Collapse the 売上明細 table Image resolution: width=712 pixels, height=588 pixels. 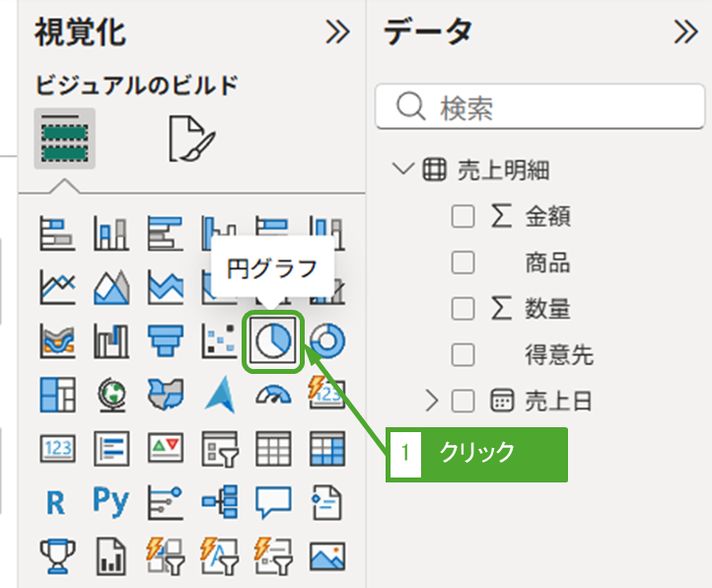(402, 169)
